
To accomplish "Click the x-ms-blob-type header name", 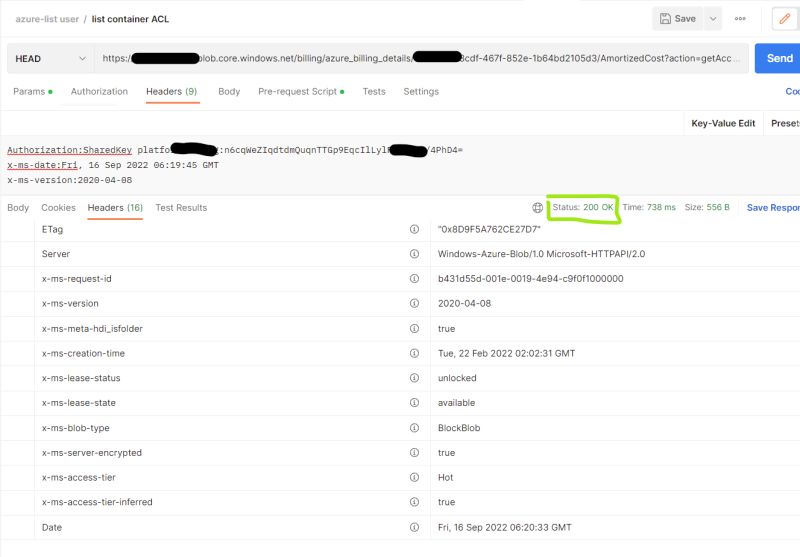I will tap(76, 428).
